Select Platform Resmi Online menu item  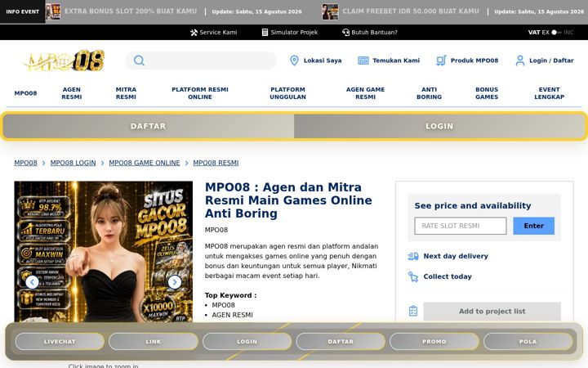click(200, 93)
